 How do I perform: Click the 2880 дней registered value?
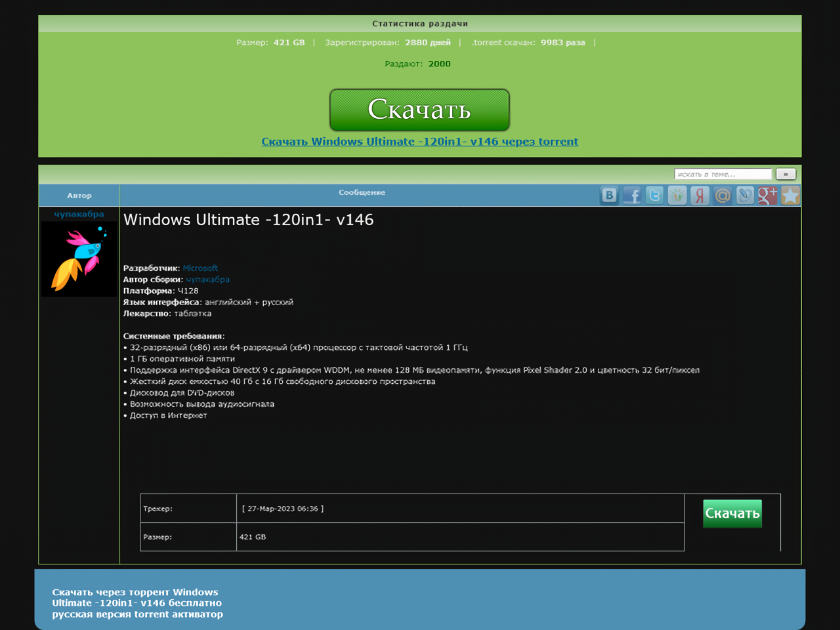(428, 43)
